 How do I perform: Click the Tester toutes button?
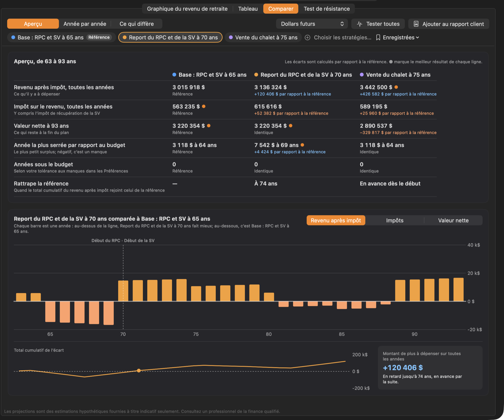[x=378, y=24]
